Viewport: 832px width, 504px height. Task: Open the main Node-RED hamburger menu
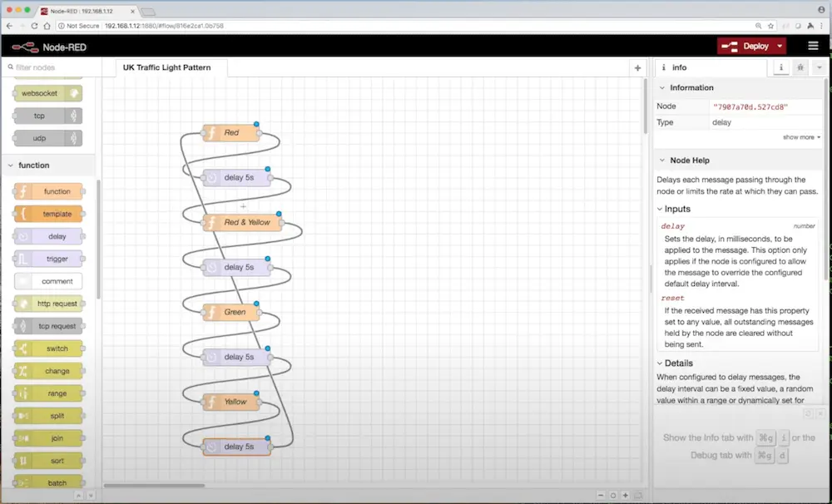coord(813,47)
